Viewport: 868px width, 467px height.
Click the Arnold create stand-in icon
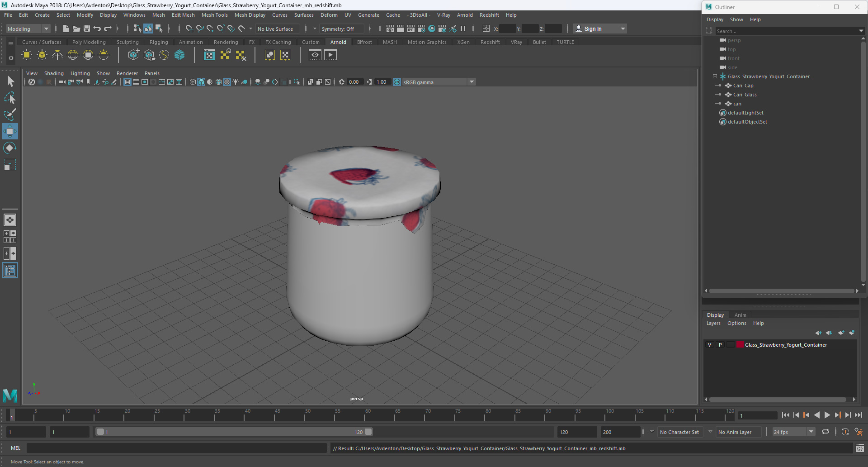pyautogui.click(x=133, y=55)
